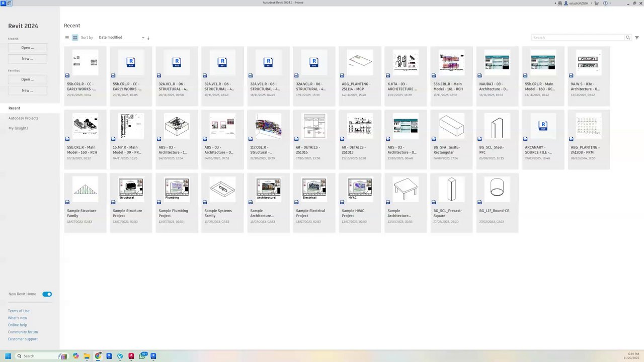Switch to Chrome on the taskbar
The height and width of the screenshot is (362, 644).
(x=98, y=356)
